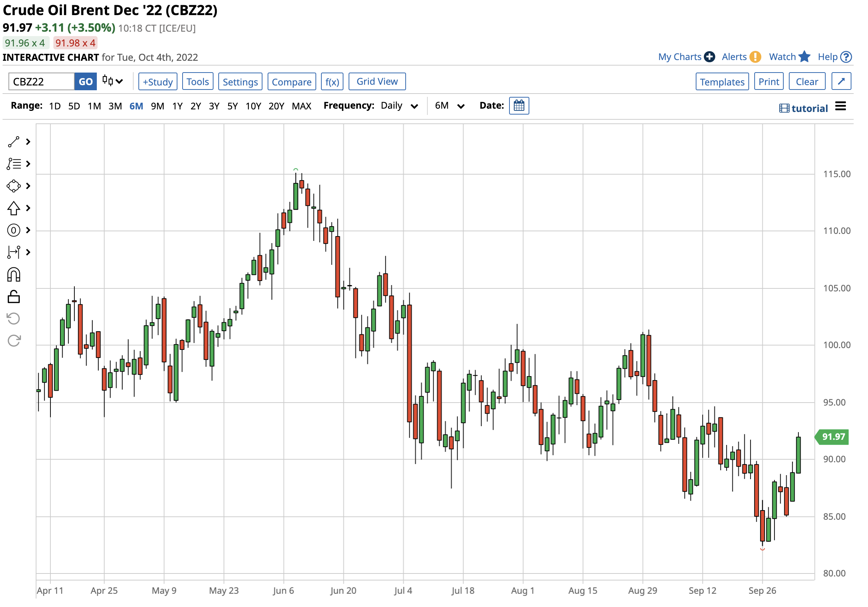The image size is (868, 607).
Task: Select the arrow shape drawing tool
Action: point(14,208)
